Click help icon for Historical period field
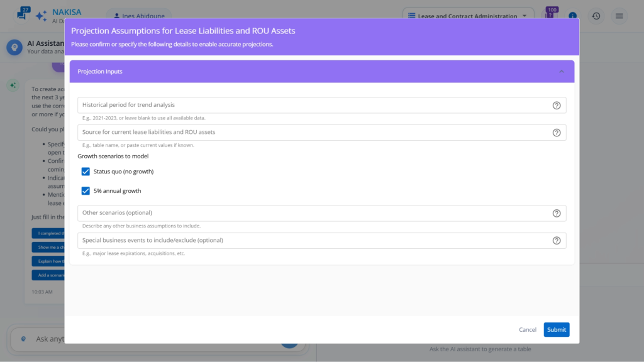The image size is (644, 362). tap(556, 106)
